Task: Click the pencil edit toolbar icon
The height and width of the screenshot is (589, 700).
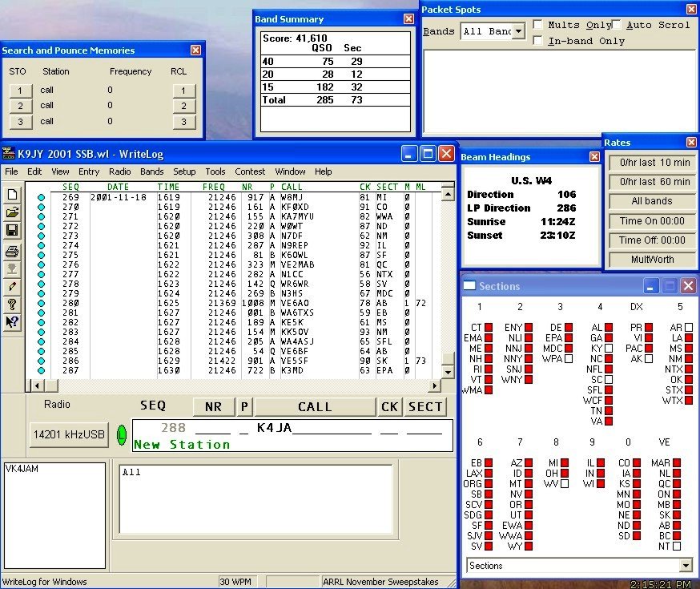Action: 12,286
